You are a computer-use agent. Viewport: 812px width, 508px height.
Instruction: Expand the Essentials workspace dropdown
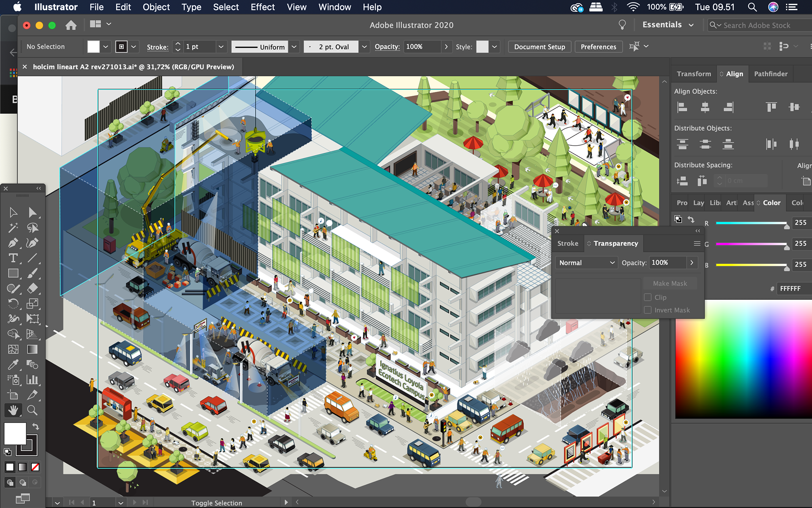(x=691, y=25)
